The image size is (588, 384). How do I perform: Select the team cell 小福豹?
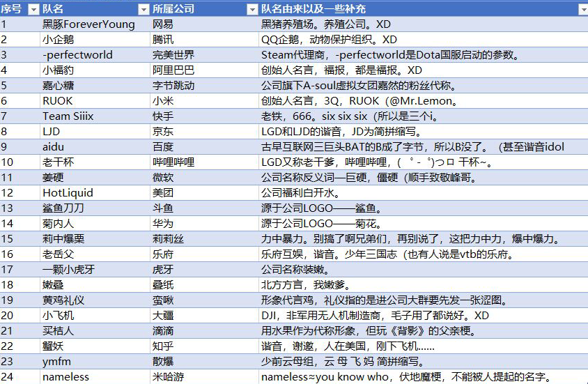pos(95,70)
